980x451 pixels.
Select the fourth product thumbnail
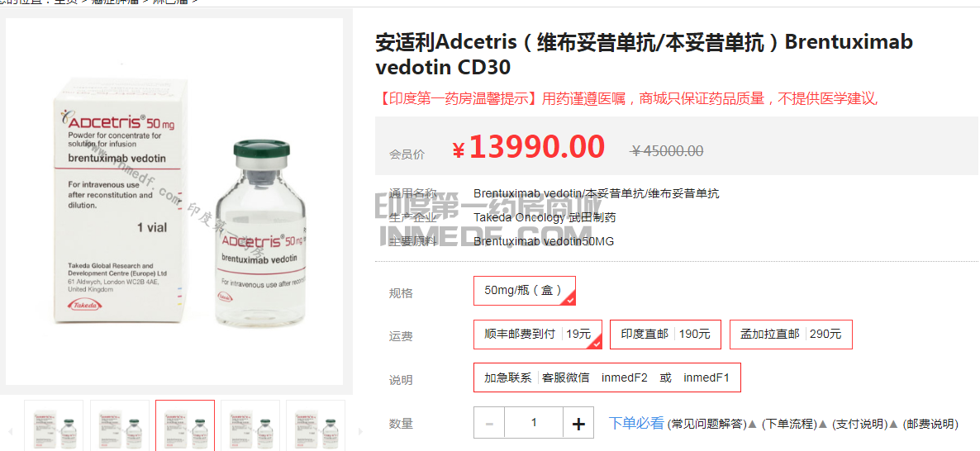click(250, 426)
